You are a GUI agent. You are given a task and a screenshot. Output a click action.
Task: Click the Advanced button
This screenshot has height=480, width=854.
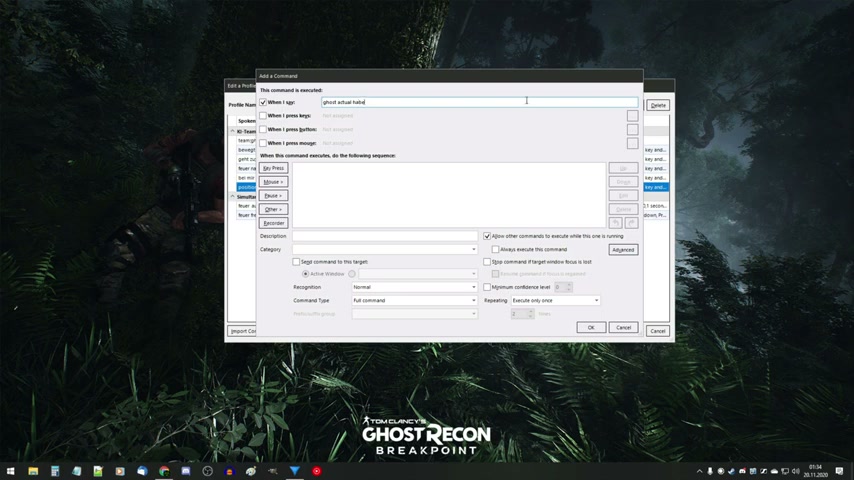(623, 250)
